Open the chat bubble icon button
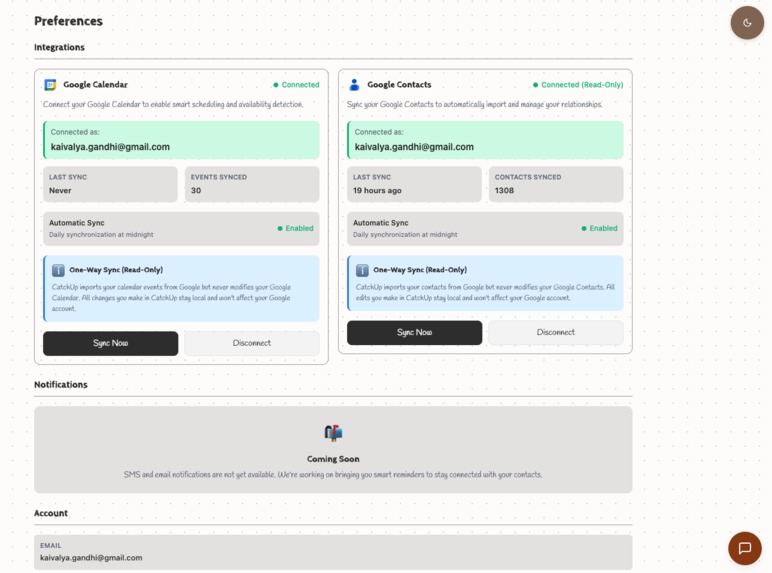 [x=744, y=548]
